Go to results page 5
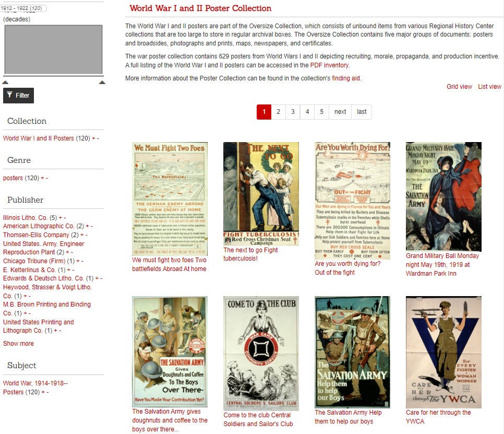Screen dimensions: 504x434 (322, 112)
